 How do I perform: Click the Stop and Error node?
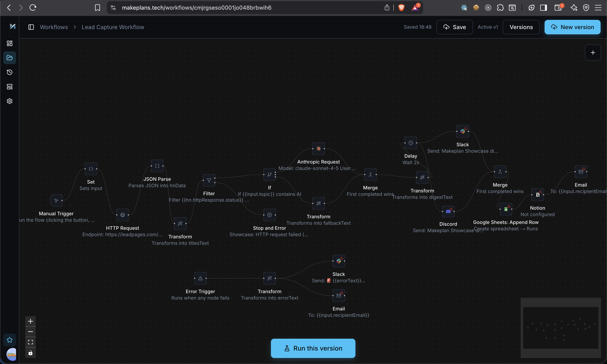point(269,215)
